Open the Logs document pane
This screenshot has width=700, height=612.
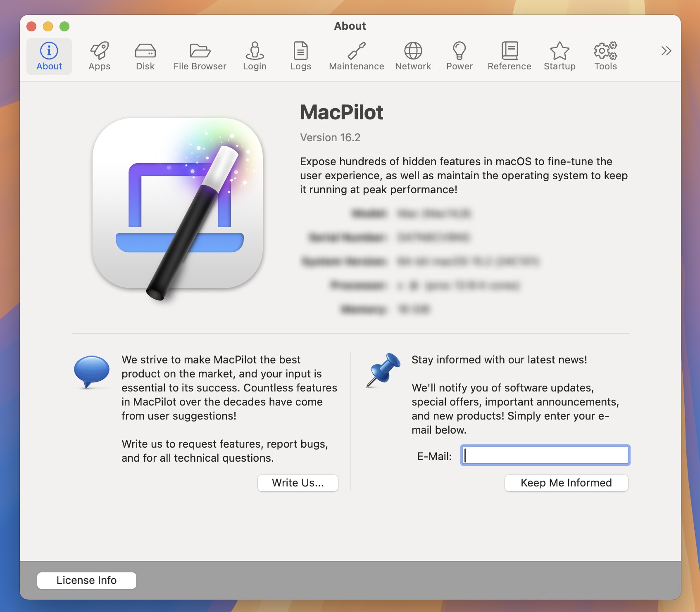301,57
